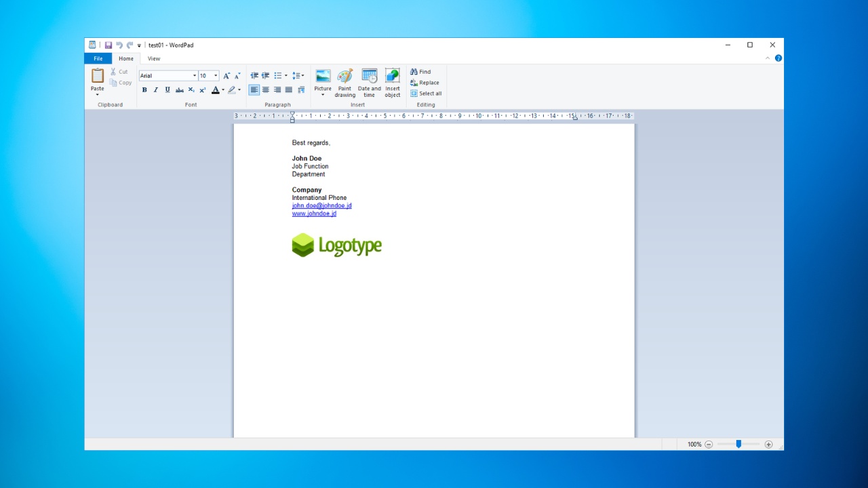Click the right indent marker on ruler
868x488 pixels.
click(575, 118)
